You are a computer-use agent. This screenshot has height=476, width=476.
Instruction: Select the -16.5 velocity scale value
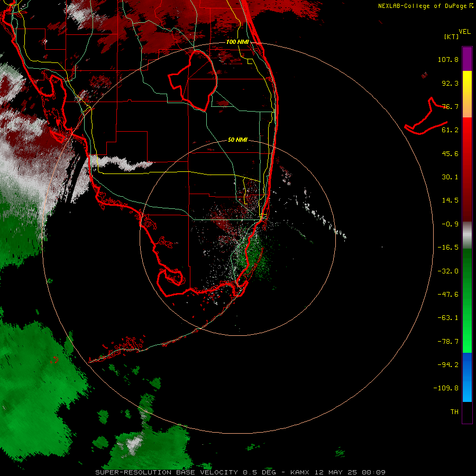tap(448, 248)
